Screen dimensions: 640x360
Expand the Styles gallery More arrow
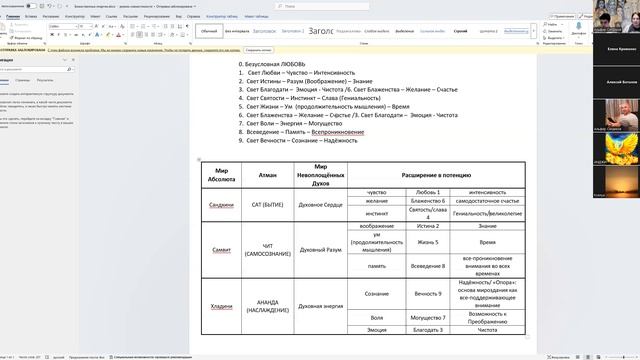[533, 31]
